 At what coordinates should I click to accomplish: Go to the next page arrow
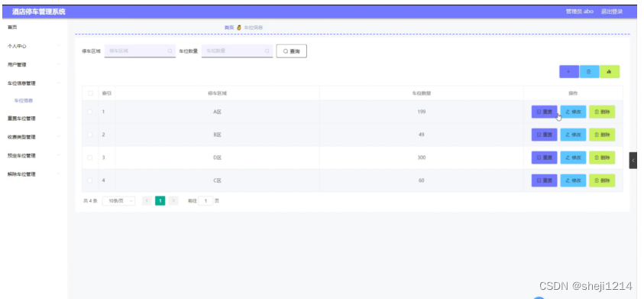(173, 200)
